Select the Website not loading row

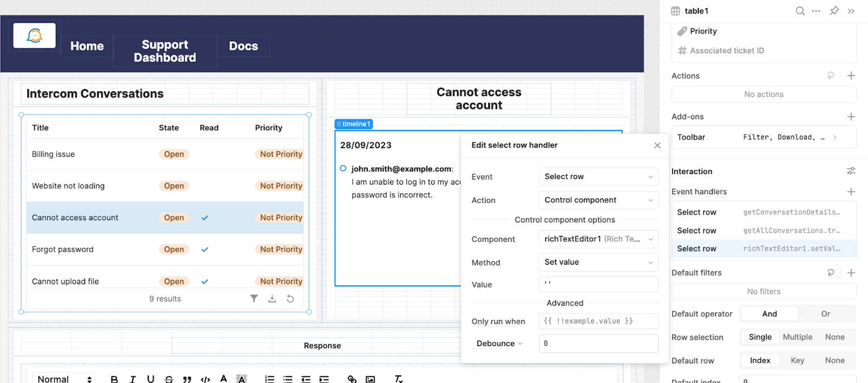[x=165, y=186]
